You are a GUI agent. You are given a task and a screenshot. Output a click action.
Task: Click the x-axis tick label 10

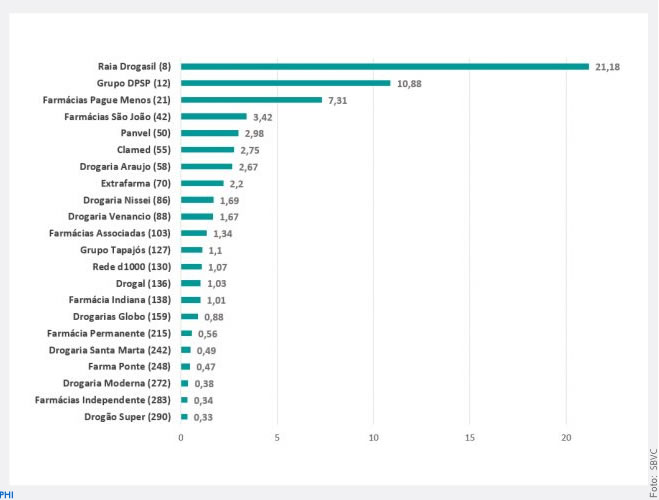374,438
